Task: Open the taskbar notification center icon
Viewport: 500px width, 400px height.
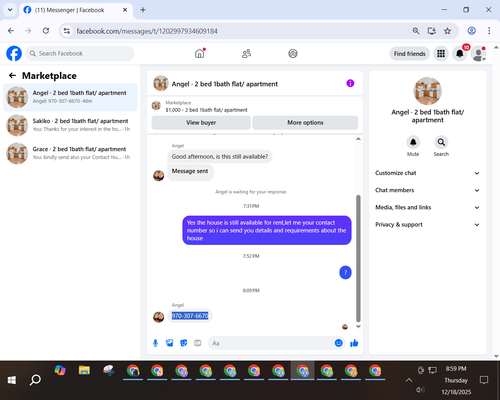Action: pyautogui.click(x=484, y=380)
